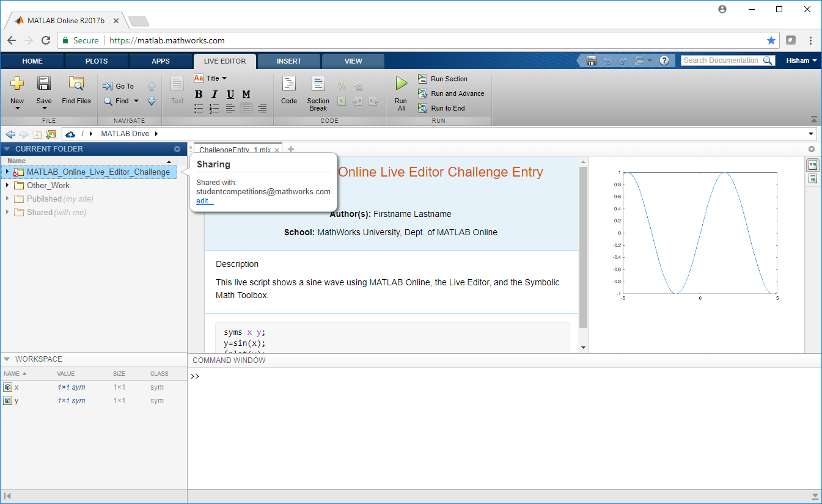Toggle Monospace formatting
The height and width of the screenshot is (504, 822).
pos(246,94)
